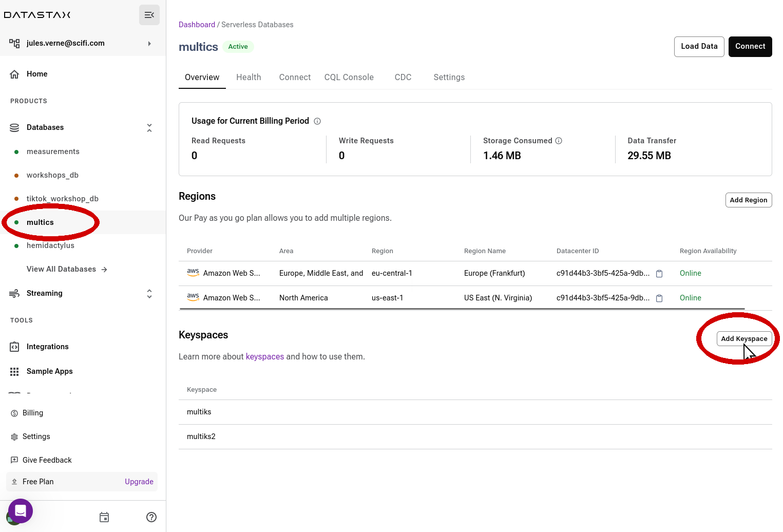This screenshot has width=783, height=532.
Task: Click AWS logo in the US East (N. Virginia) row
Action: click(193, 297)
